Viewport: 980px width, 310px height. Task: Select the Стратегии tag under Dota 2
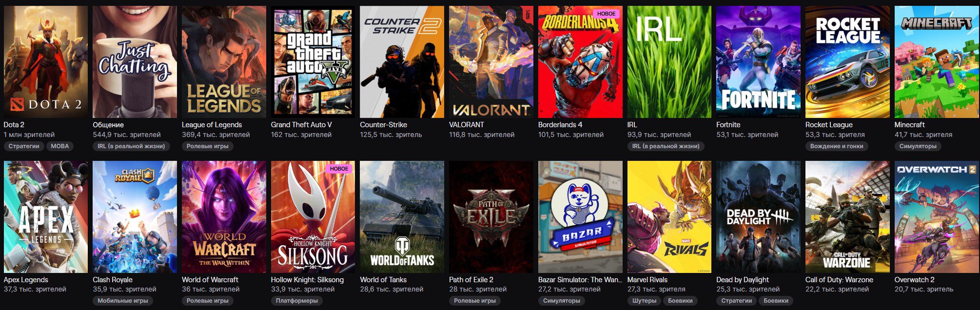click(24, 146)
